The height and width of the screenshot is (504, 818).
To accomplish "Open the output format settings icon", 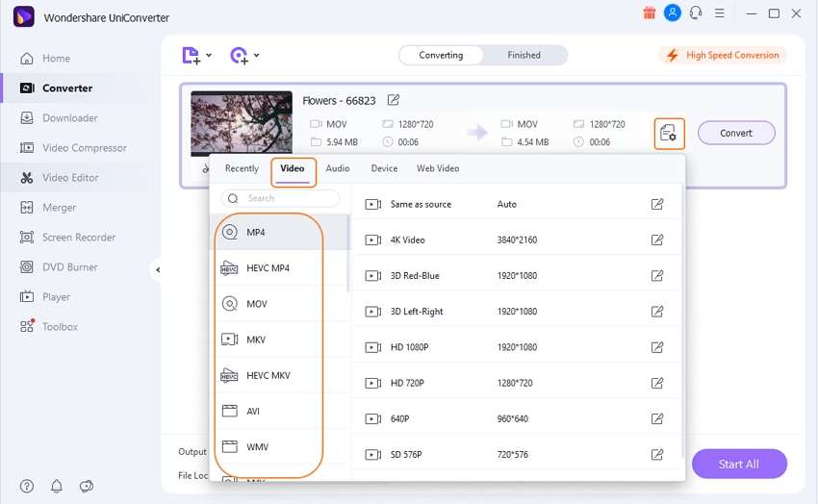I will (669, 134).
